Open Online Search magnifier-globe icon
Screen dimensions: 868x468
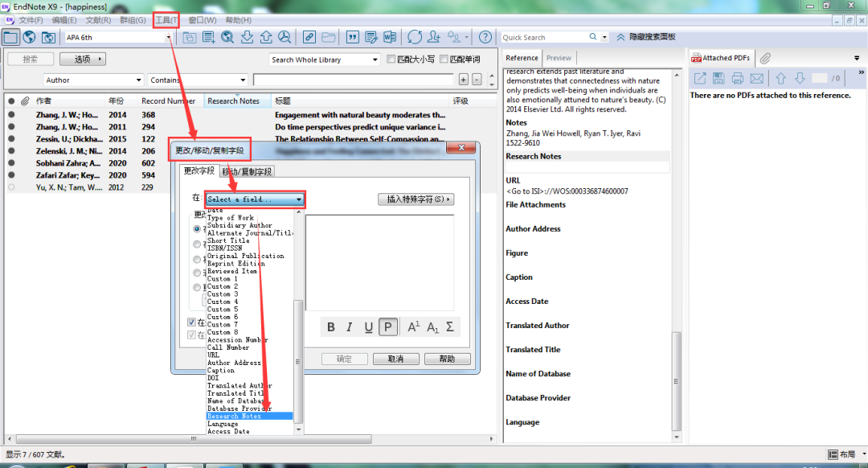(x=227, y=37)
